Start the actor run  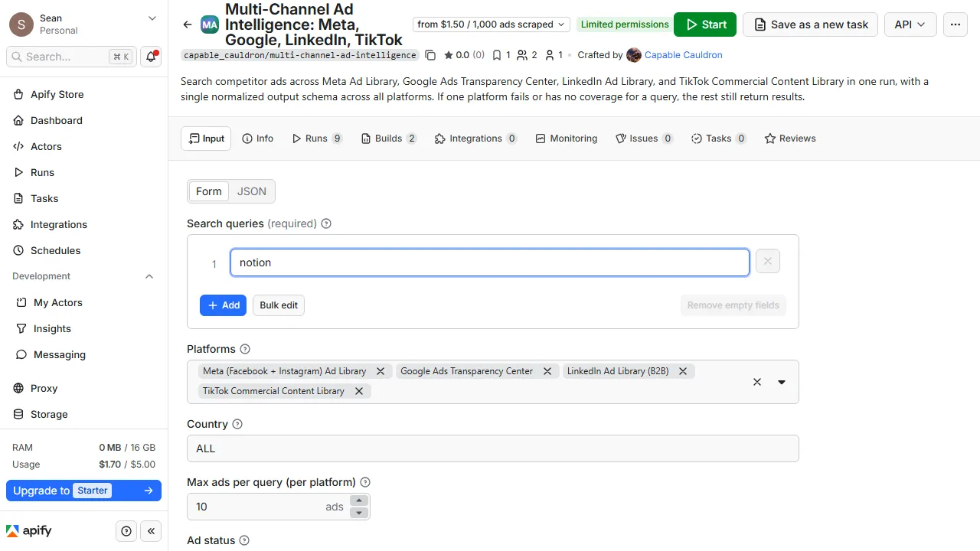click(705, 24)
